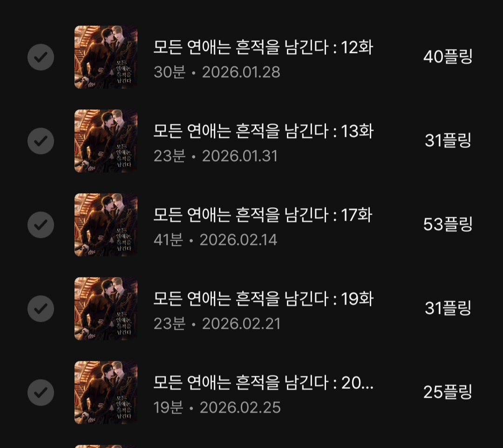Select title 모든 연애는 흔적을 남긴다 : 19화

263,299
